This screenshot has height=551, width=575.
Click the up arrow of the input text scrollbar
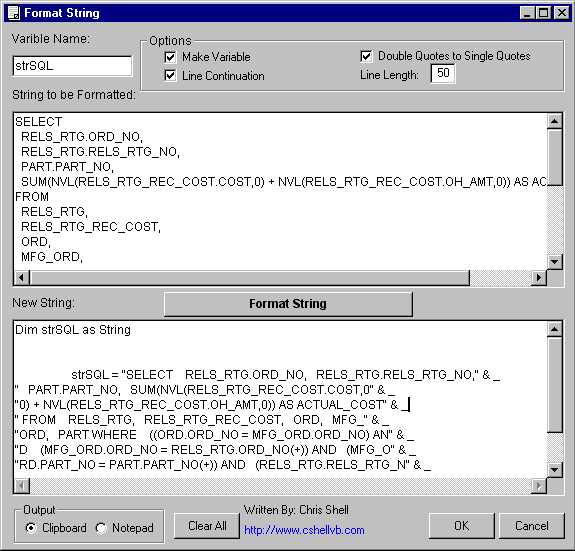click(554, 121)
